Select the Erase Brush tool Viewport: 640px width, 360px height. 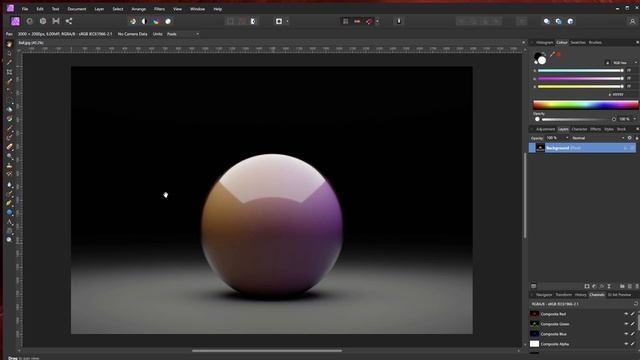click(x=9, y=147)
